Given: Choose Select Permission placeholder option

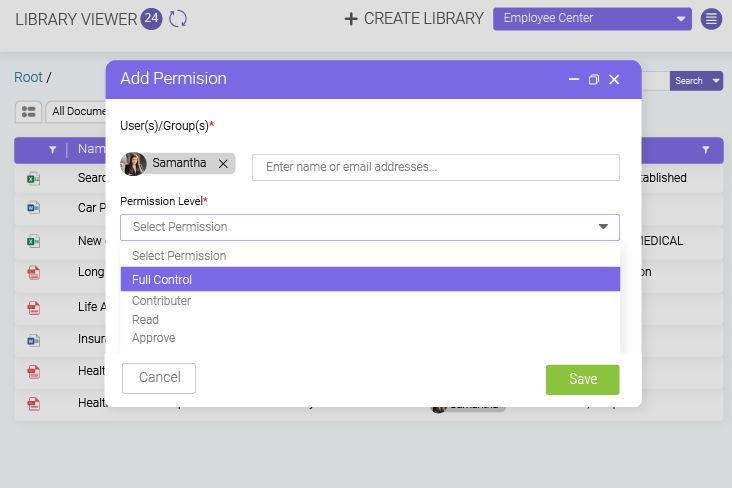Looking at the screenshot, I should coord(370,256).
